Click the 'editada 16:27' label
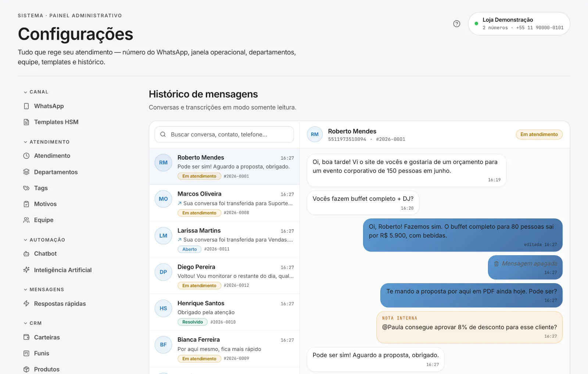This screenshot has height=374, width=588. [x=540, y=245]
